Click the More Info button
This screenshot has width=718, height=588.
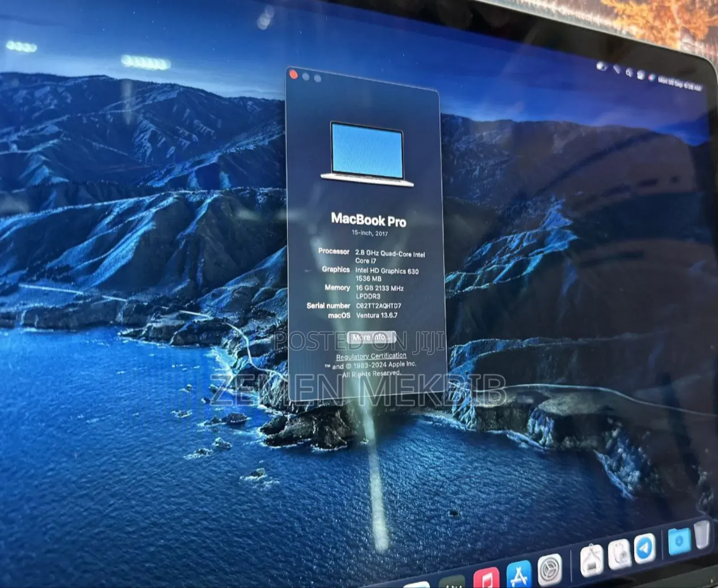point(372,338)
